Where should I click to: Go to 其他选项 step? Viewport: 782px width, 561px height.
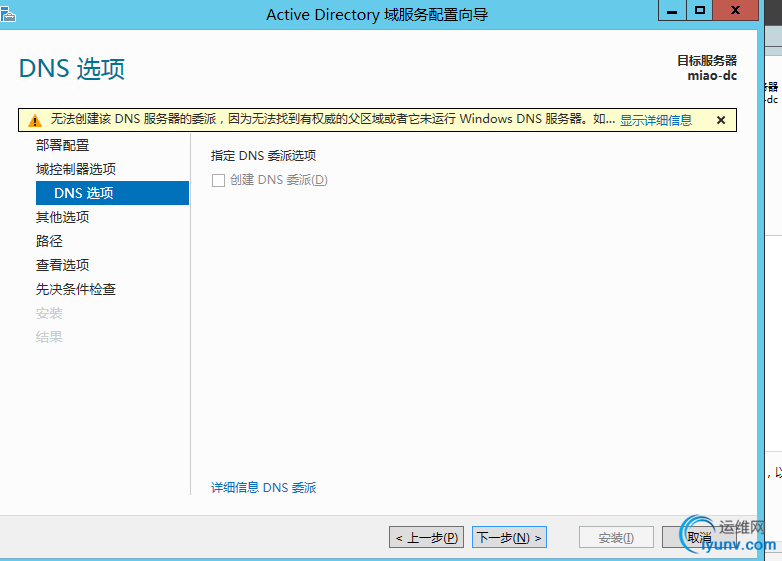click(x=62, y=217)
